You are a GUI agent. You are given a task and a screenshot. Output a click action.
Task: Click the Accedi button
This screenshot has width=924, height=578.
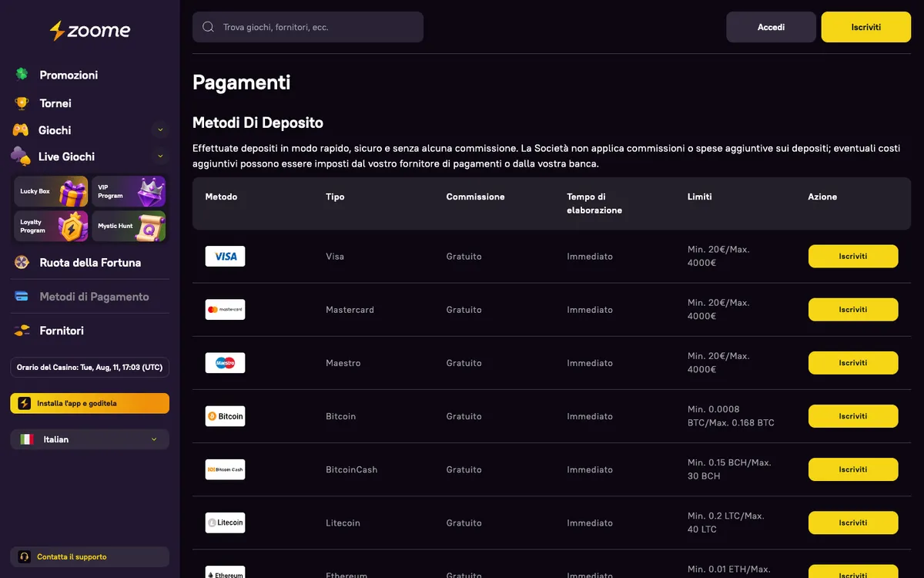click(771, 27)
